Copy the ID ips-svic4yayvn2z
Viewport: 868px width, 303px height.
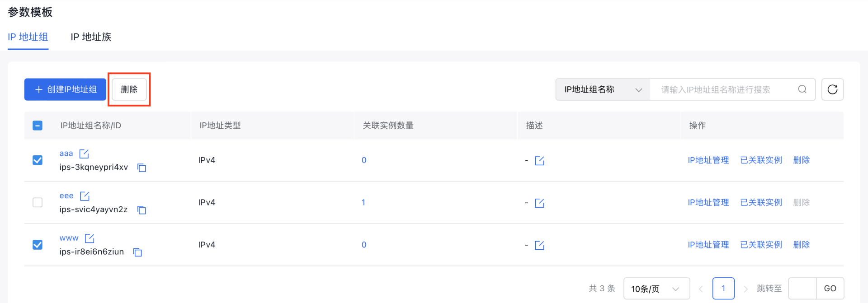142,210
